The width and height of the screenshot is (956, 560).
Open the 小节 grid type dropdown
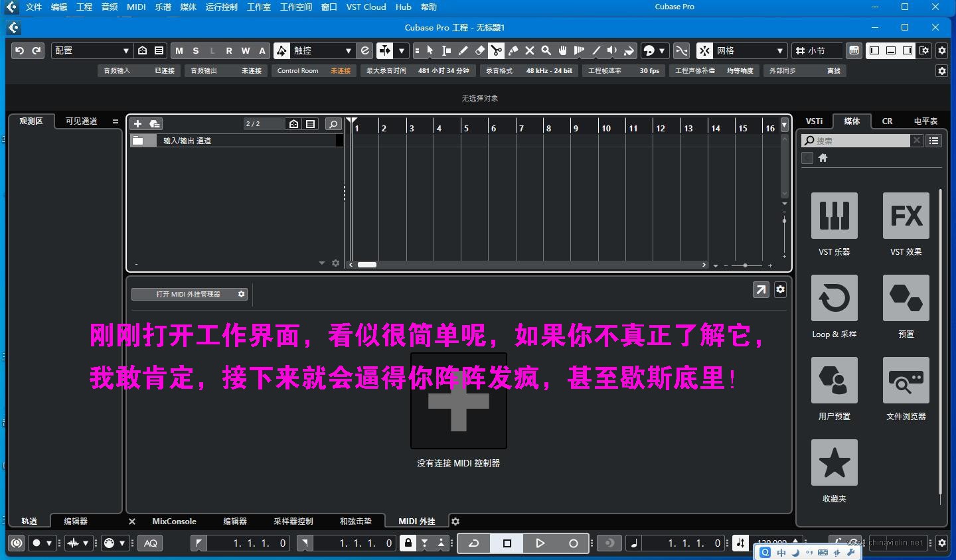click(818, 50)
